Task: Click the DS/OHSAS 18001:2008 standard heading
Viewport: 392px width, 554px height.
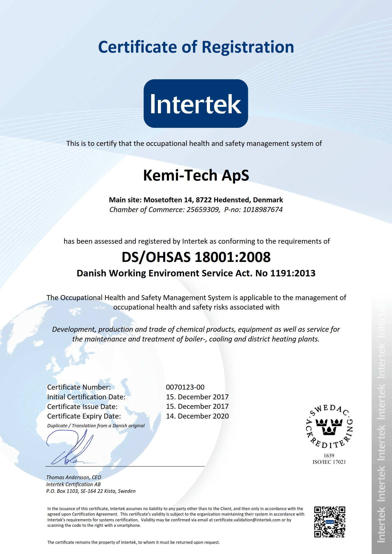Action: 196,257
